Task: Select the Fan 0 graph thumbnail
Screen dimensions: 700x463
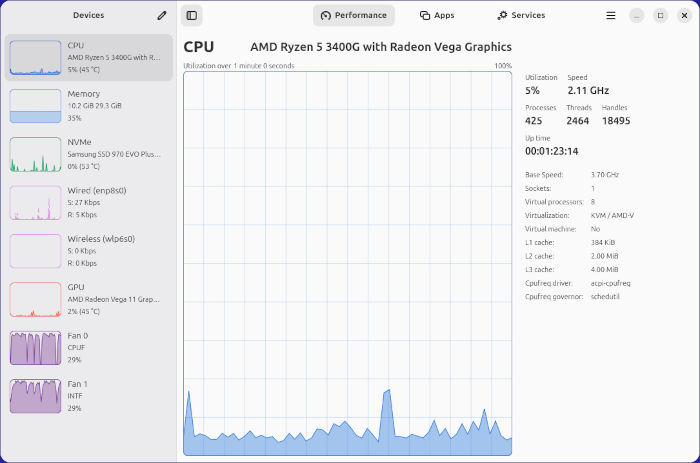Action: point(35,348)
